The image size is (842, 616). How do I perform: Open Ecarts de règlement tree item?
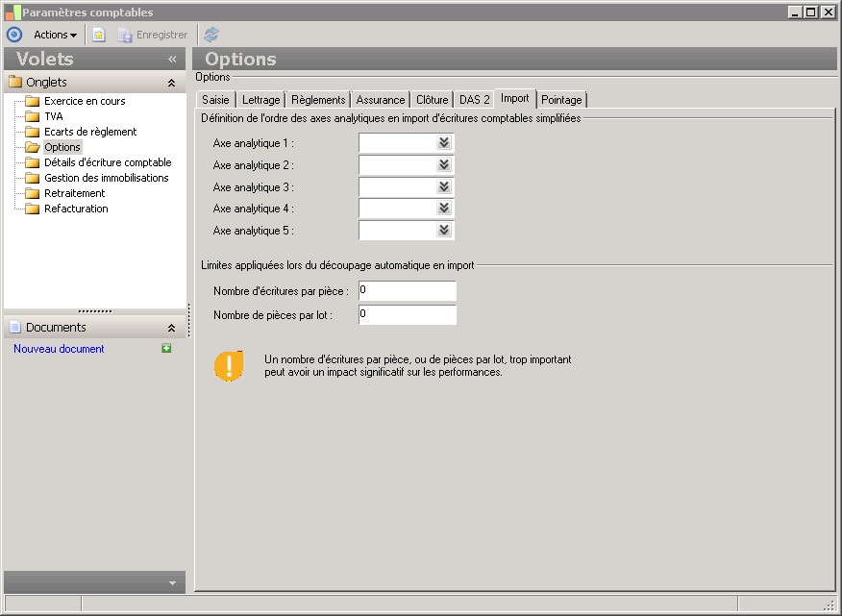(90, 132)
